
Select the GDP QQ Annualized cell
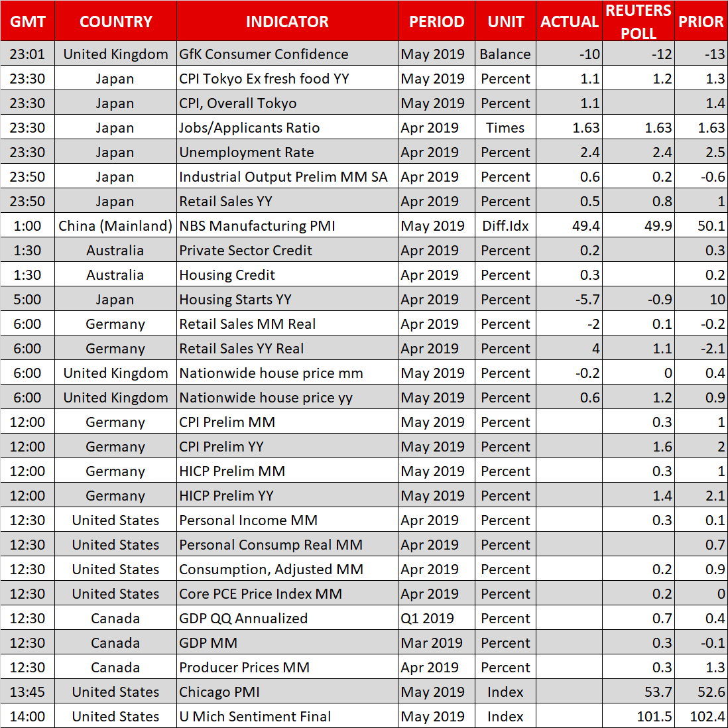point(287,618)
